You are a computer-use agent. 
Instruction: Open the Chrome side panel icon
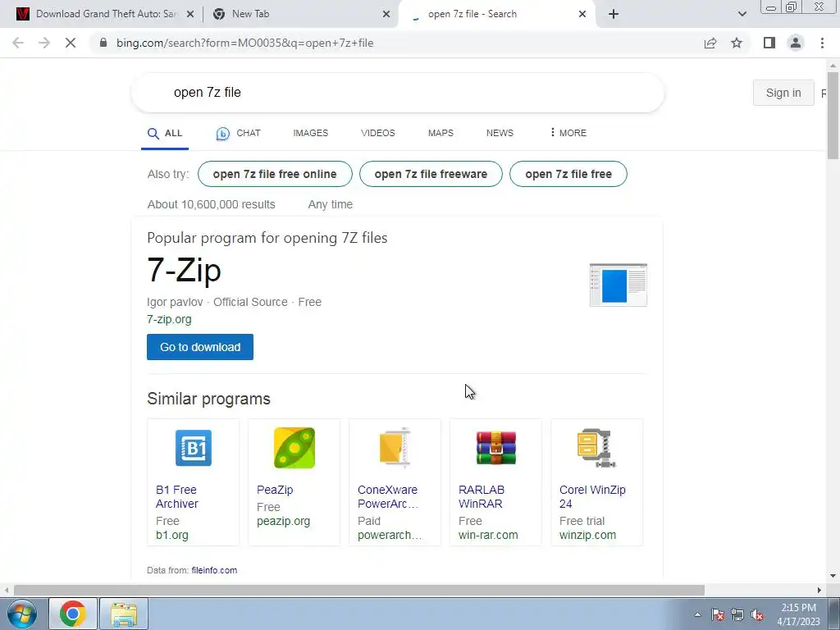coord(769,43)
